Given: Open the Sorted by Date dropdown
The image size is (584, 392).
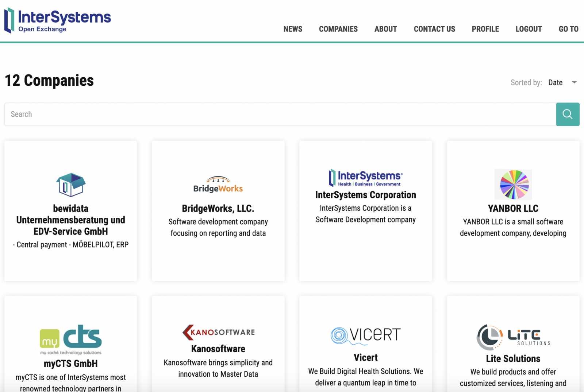Looking at the screenshot, I should point(562,82).
